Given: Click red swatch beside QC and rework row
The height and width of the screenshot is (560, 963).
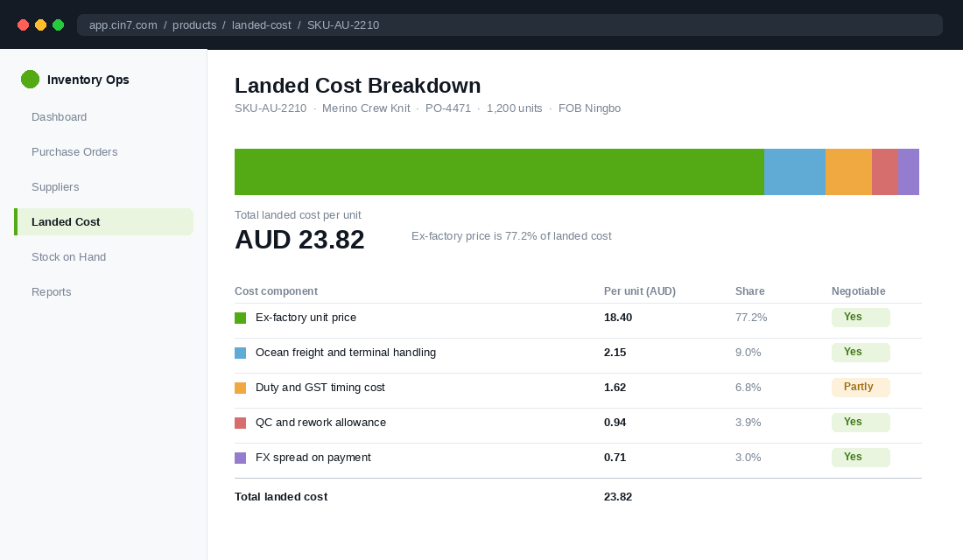Looking at the screenshot, I should [x=240, y=423].
